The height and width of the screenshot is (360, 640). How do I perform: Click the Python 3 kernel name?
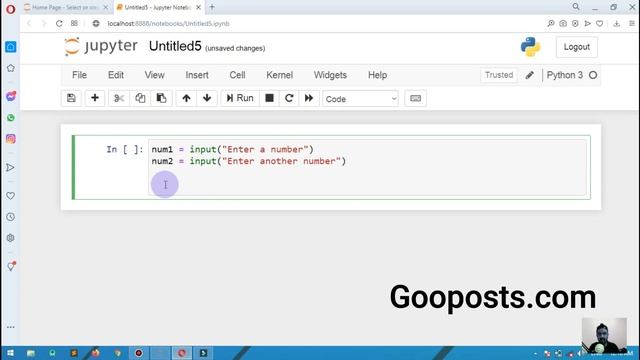(x=564, y=75)
